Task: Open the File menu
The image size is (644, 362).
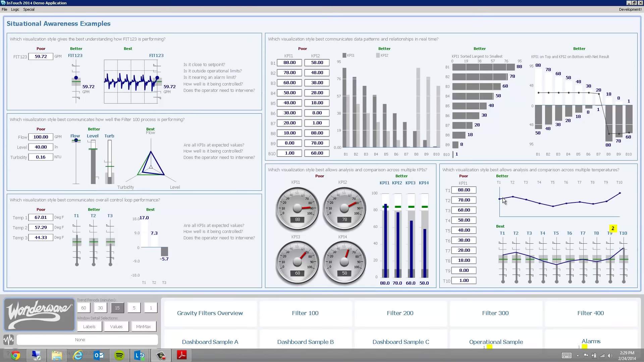Action: point(4,9)
